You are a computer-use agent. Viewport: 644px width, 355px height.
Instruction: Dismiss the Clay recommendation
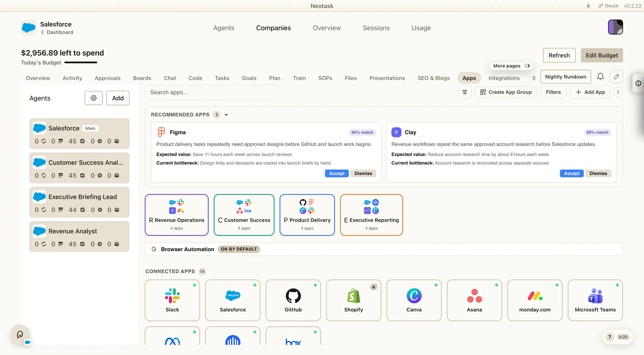(598, 173)
